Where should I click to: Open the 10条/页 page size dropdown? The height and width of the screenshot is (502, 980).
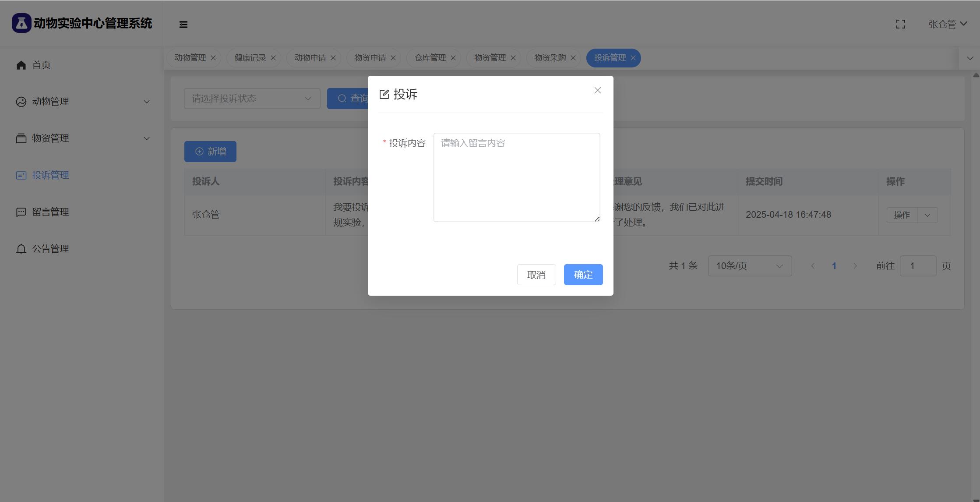coord(749,266)
